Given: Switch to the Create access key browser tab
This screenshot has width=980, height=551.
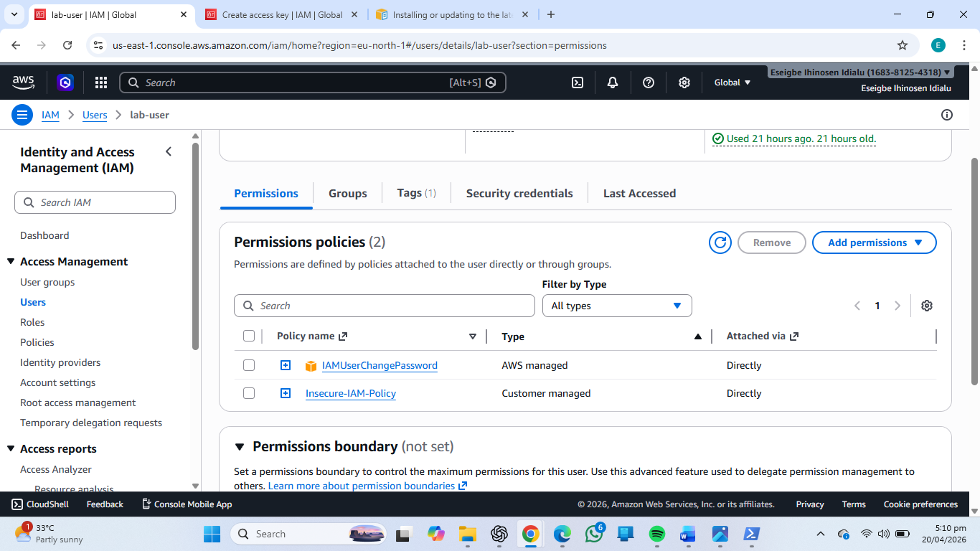Looking at the screenshot, I should [281, 14].
